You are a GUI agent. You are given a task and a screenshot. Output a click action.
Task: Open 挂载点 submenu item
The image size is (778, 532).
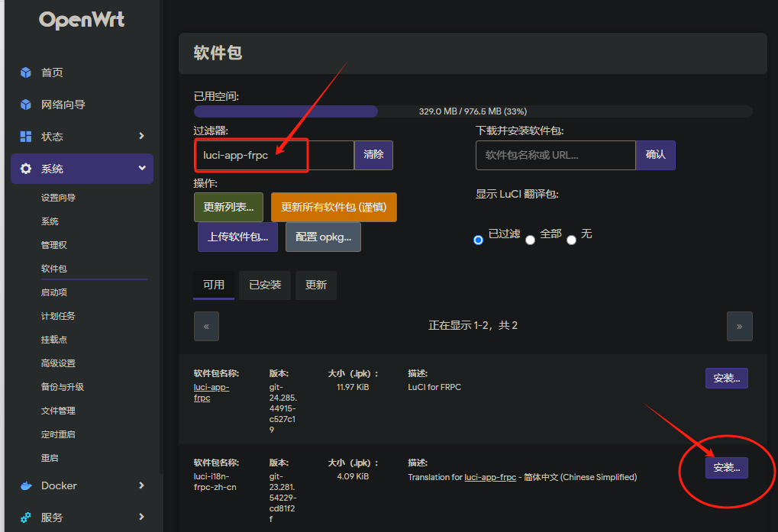[53, 340]
